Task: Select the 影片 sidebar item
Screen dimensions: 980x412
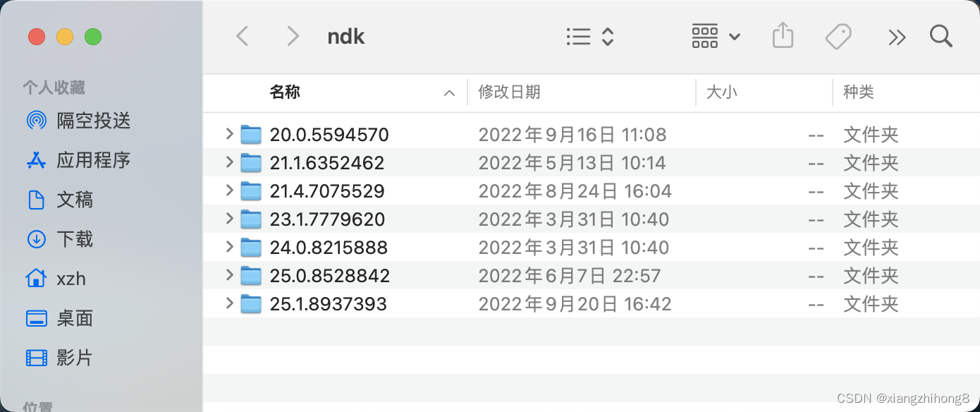Action: (74, 358)
